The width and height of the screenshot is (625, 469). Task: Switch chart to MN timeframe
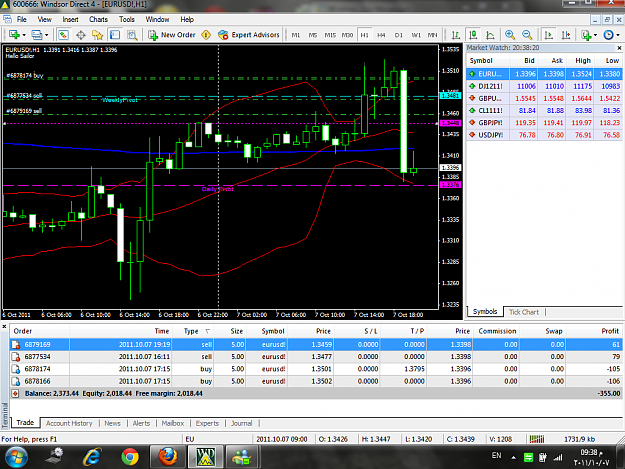(x=432, y=35)
